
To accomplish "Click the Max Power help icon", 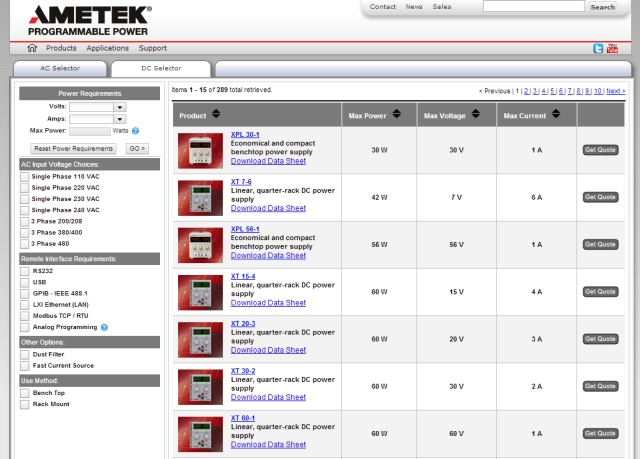I will 135,130.
